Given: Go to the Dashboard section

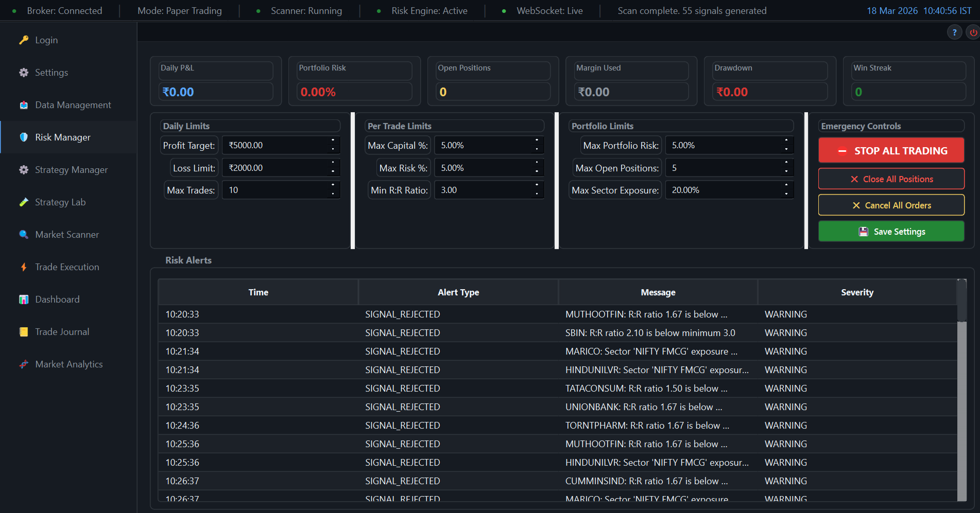Looking at the screenshot, I should (57, 299).
